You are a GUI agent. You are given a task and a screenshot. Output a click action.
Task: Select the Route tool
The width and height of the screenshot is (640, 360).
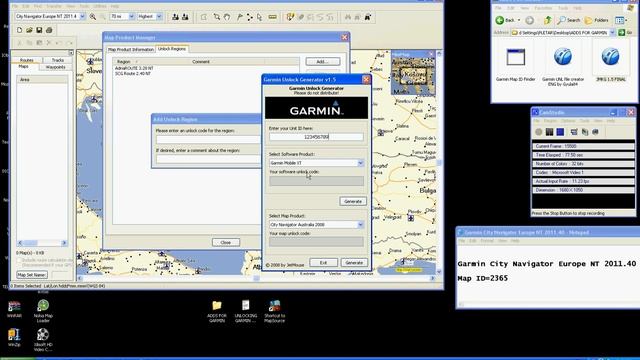point(249,17)
